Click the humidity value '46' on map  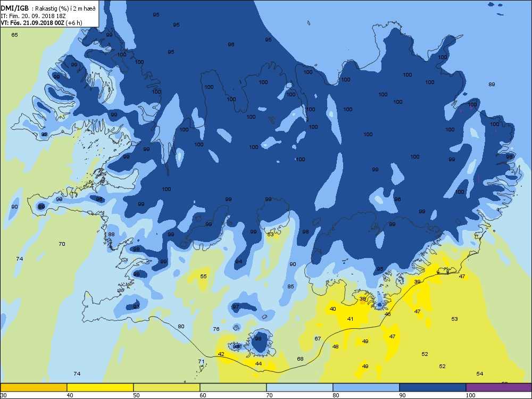click(387, 314)
